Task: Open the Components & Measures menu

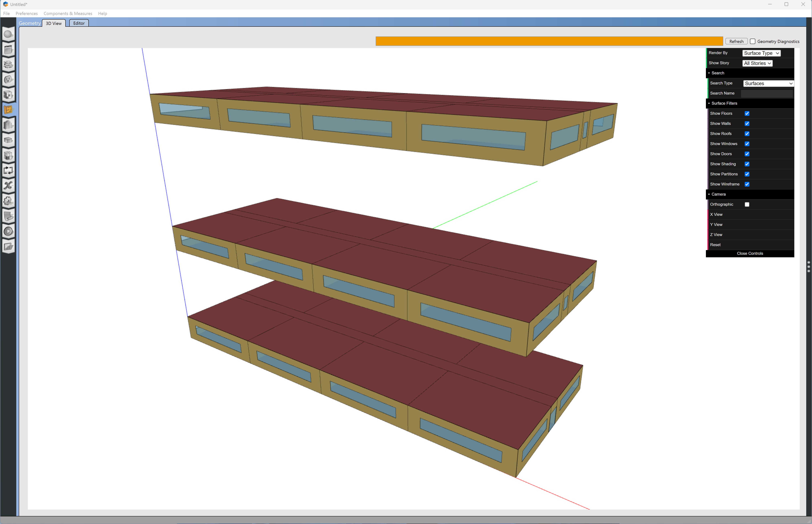Action: click(x=68, y=14)
